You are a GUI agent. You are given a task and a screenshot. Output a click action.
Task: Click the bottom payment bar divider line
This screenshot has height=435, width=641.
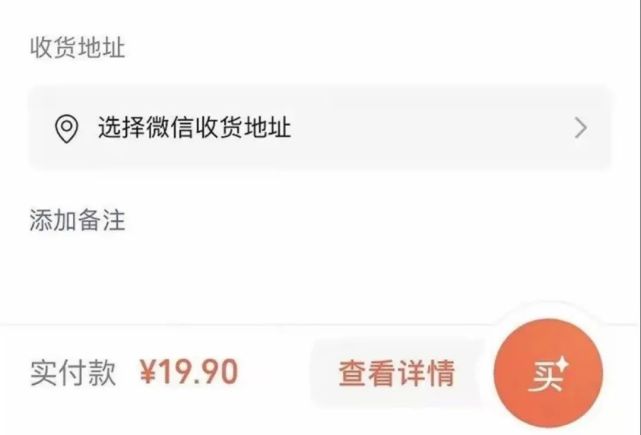click(x=245, y=325)
